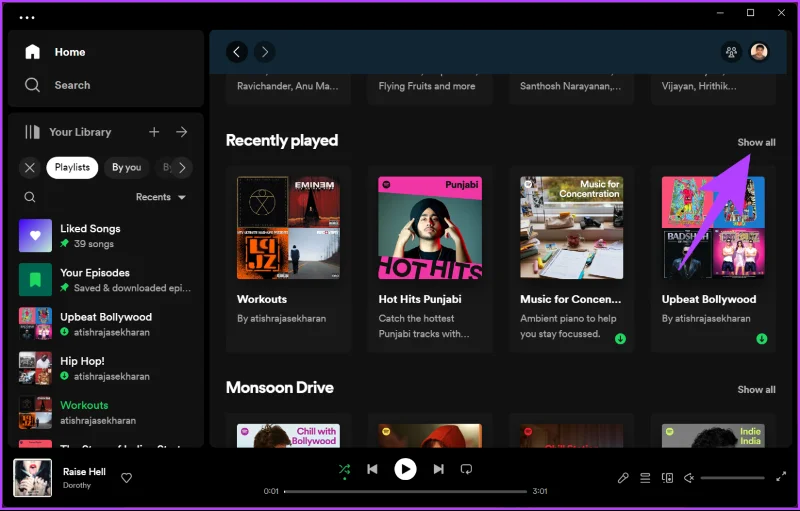
Task: Open Upbeat Bollywood in library list
Action: pyautogui.click(x=106, y=324)
